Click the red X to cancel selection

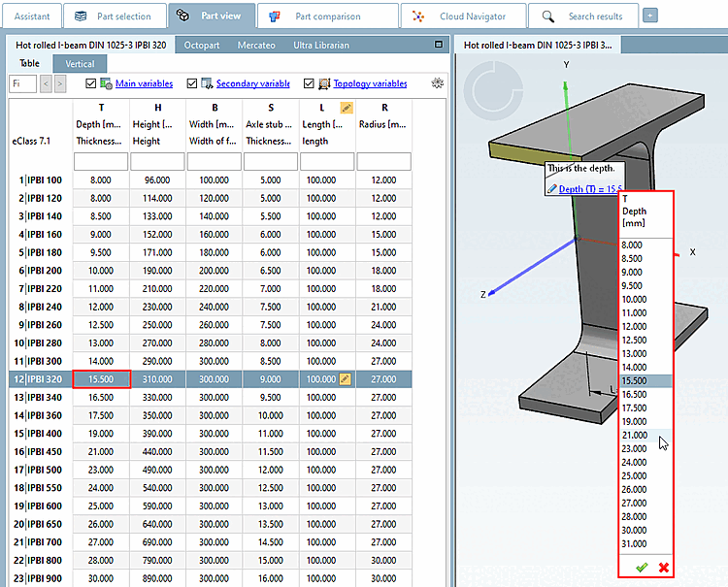tap(664, 568)
